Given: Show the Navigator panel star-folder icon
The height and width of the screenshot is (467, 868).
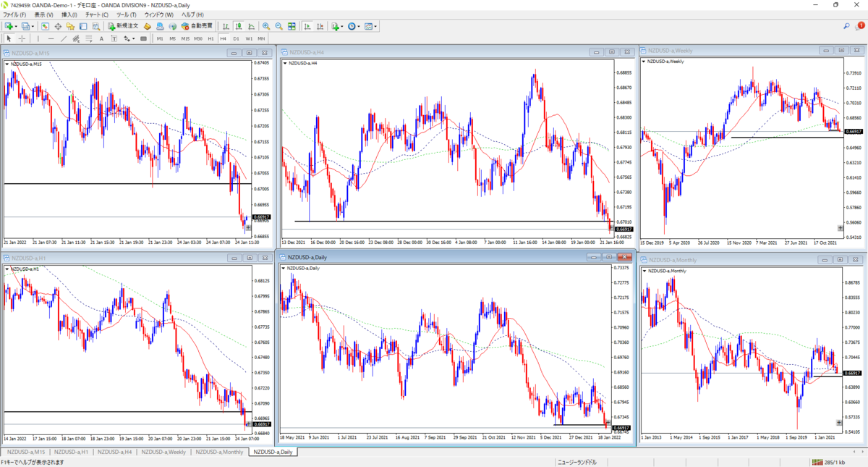Looking at the screenshot, I should tap(70, 26).
